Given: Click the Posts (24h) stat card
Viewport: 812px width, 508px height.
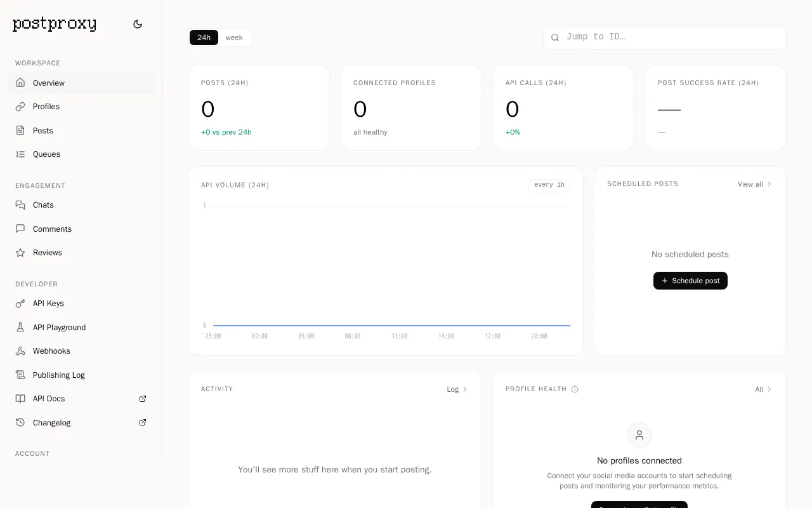Looking at the screenshot, I should pos(259,107).
